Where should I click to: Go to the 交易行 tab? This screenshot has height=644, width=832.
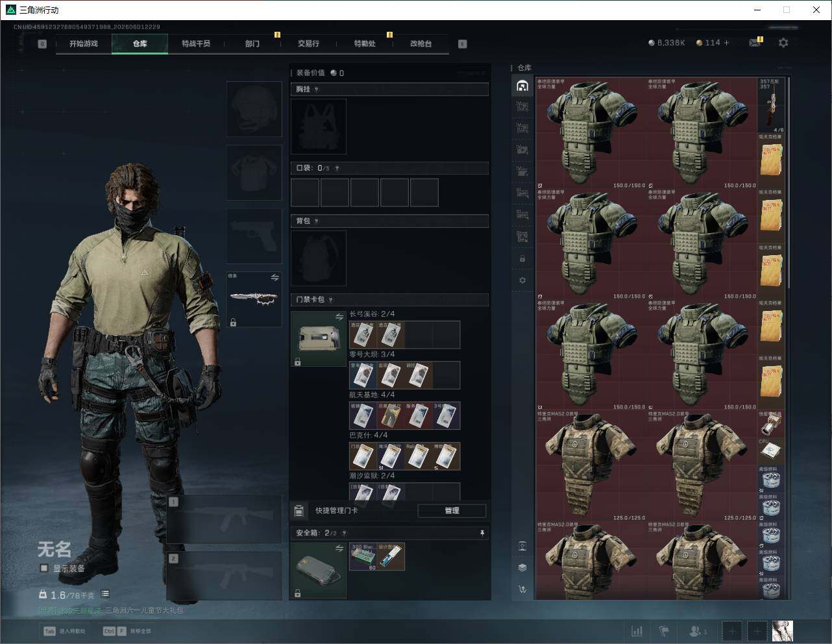[308, 43]
